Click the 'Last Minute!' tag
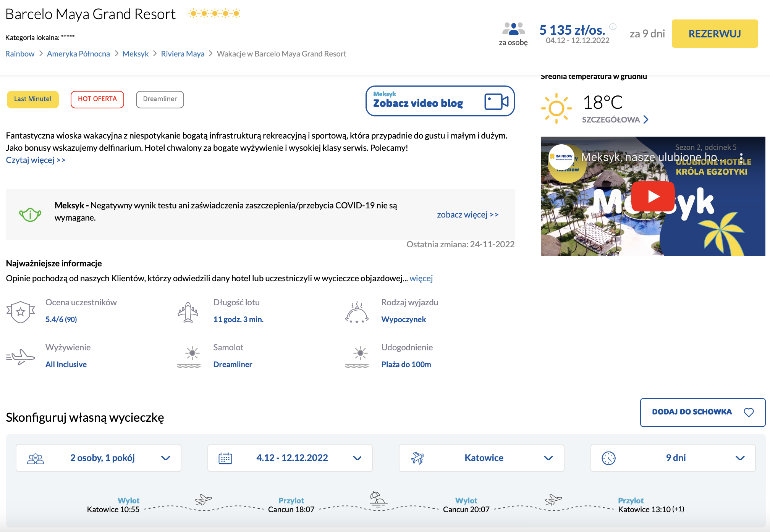The width and height of the screenshot is (770, 532). (33, 99)
